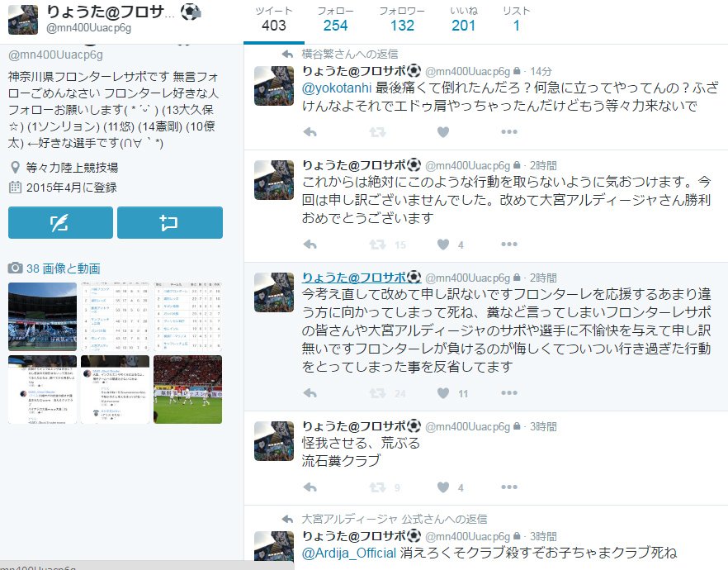Open the 38 画像と動画 media link
This screenshot has height=570, width=728.
tap(63, 268)
